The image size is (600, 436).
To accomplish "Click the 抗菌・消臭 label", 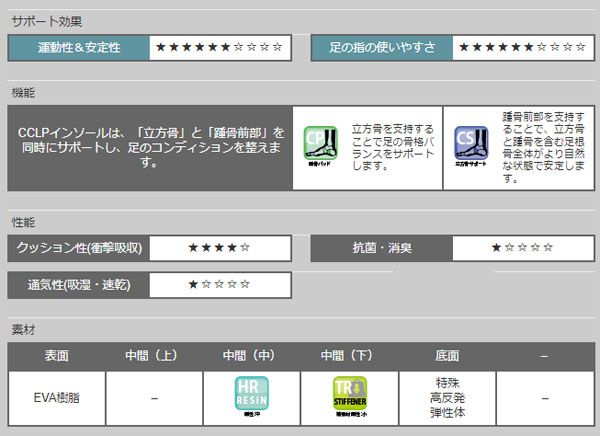I will 381,247.
